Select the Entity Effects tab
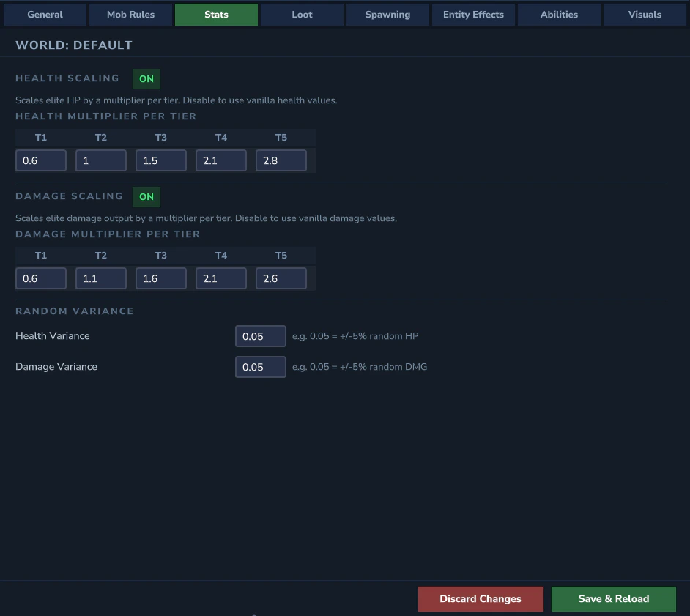Screen dimensions: 690x616 tap(473, 14)
